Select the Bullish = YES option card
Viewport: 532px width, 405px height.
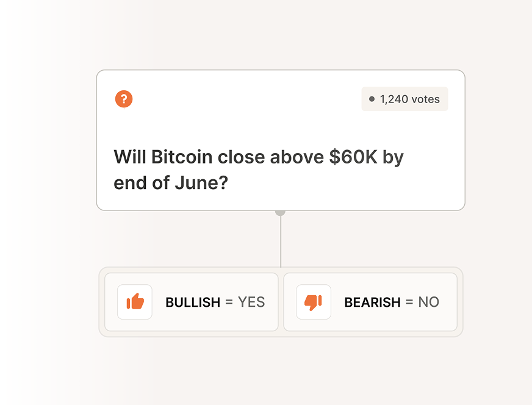tap(191, 302)
